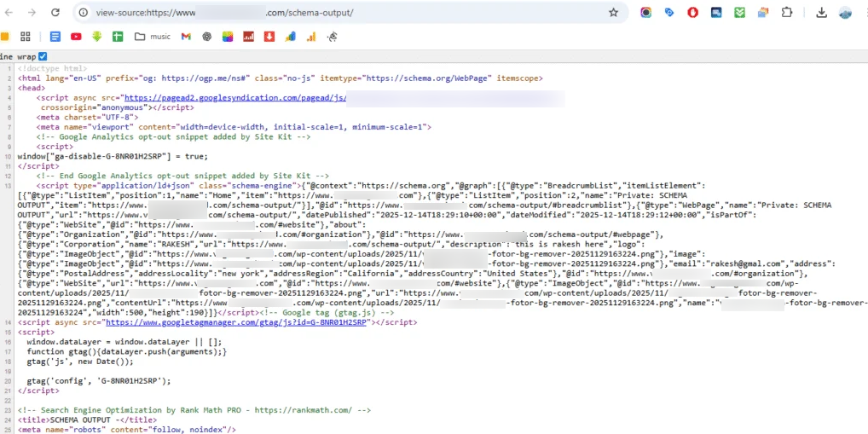Open the dark blue window-capture extension
Screen dimensions: 868x434
click(716, 12)
